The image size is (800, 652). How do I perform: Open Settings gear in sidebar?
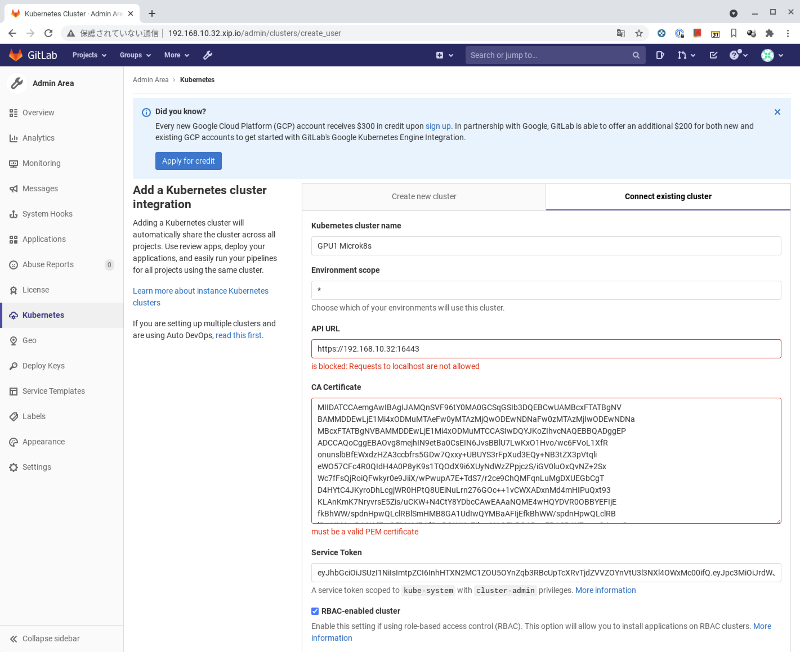13,467
